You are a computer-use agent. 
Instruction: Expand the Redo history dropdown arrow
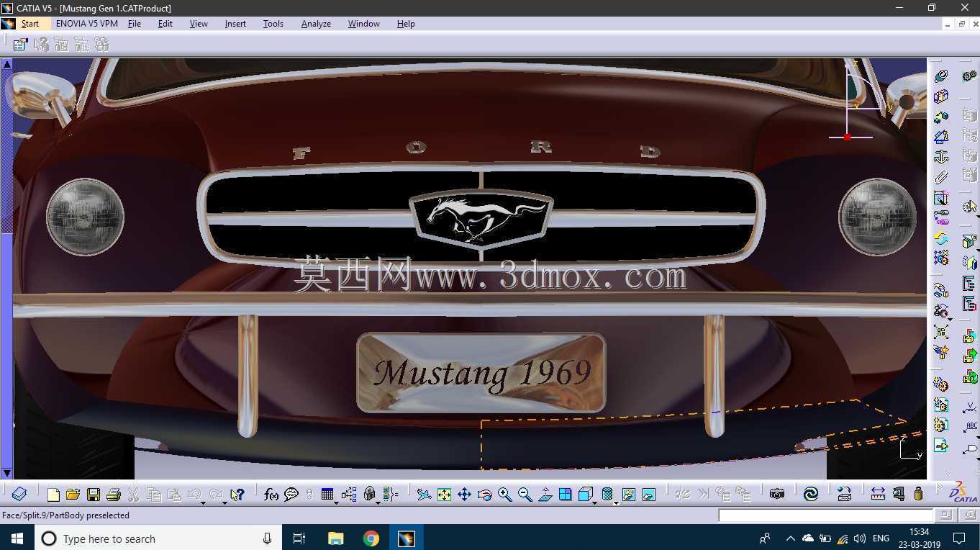224,502
